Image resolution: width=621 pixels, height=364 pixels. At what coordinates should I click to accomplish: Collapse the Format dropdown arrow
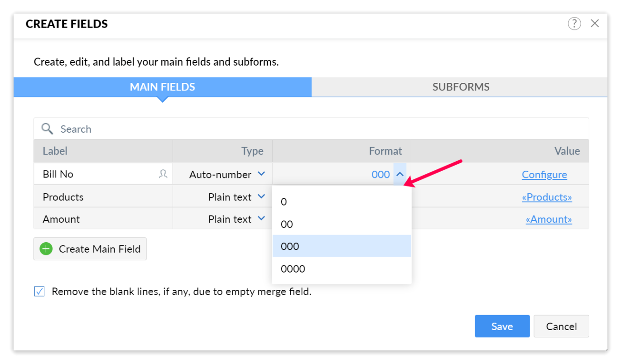[x=400, y=174]
